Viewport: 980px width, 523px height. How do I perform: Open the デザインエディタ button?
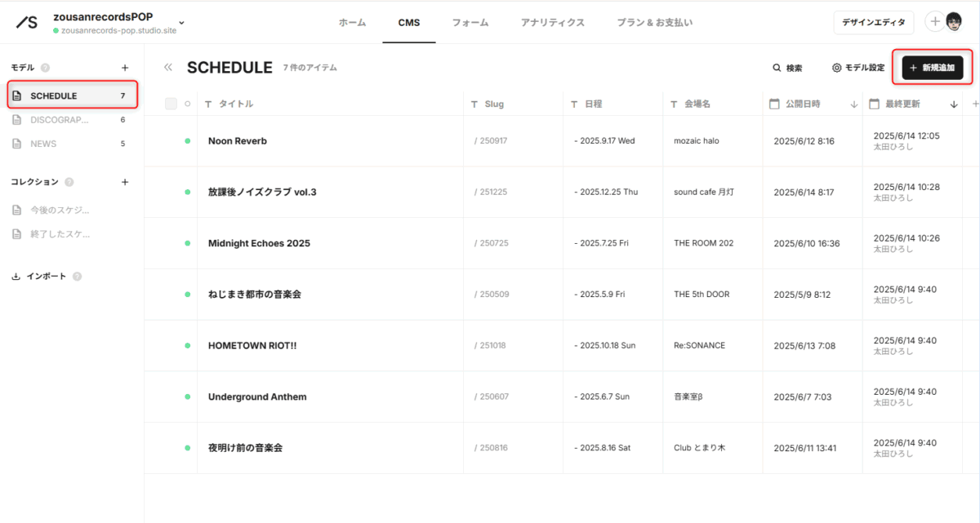pos(873,23)
